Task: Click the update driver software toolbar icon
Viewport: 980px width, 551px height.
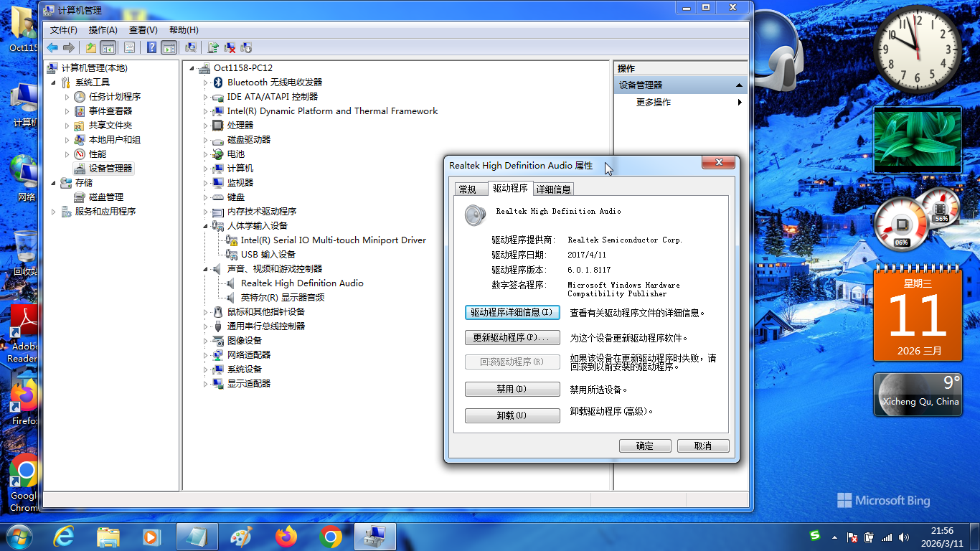Action: click(x=213, y=47)
